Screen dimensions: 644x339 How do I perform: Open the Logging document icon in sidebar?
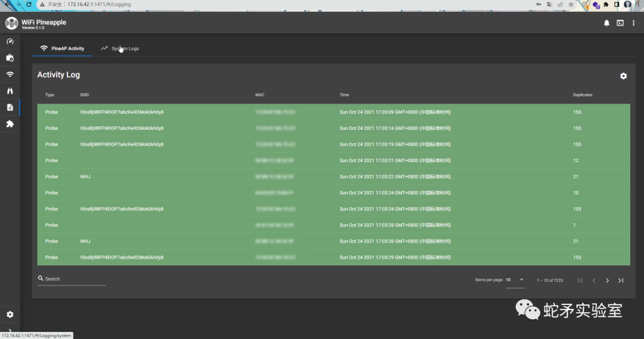click(x=10, y=107)
